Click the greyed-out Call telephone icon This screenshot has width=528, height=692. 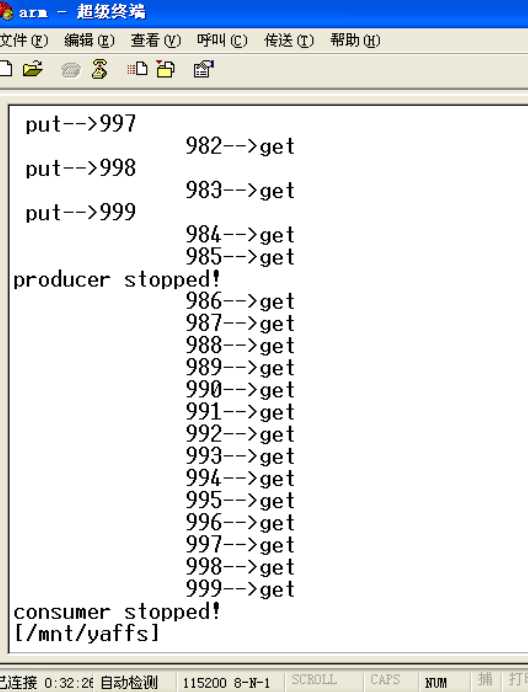coord(71,70)
